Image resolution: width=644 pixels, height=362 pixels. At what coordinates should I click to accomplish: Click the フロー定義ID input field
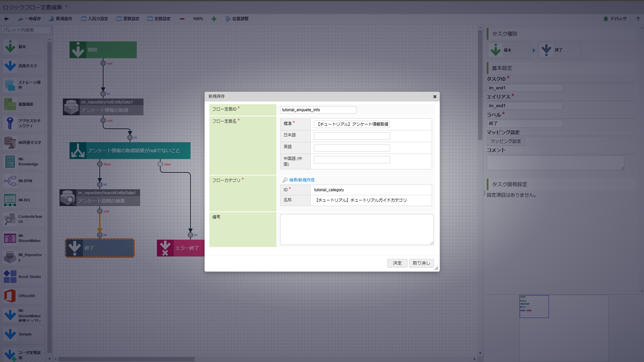coord(318,110)
